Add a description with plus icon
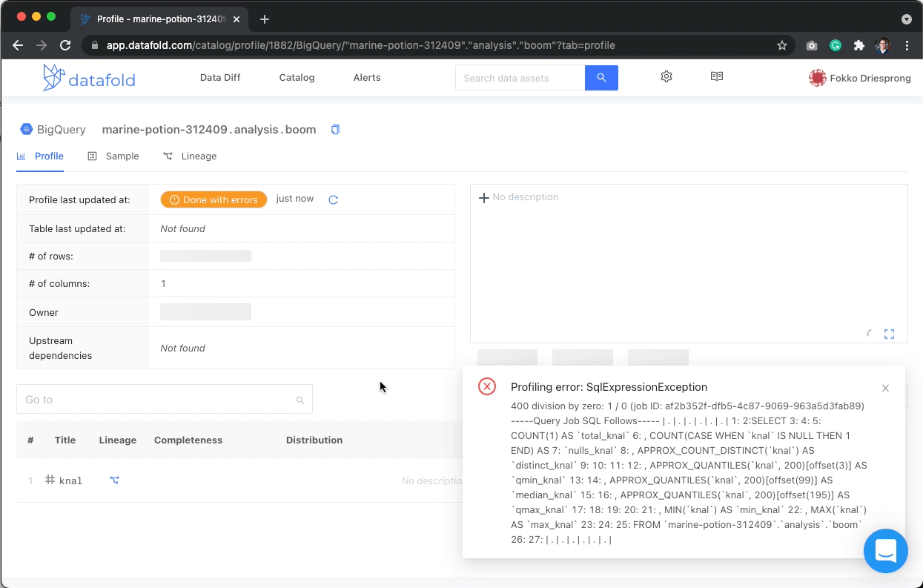Image resolution: width=923 pixels, height=588 pixels. point(483,197)
